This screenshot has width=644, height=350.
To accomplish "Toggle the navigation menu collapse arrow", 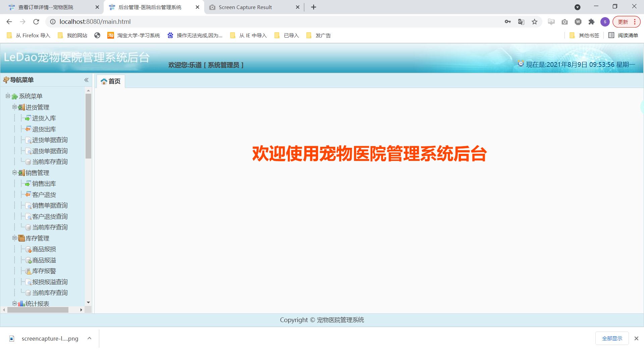I will [x=86, y=80].
